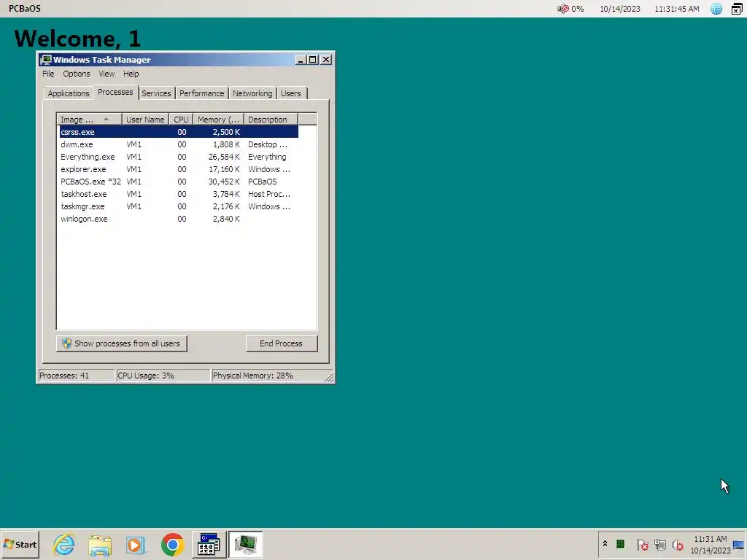
Task: Click the 26,584 K memory value
Action: coord(224,157)
